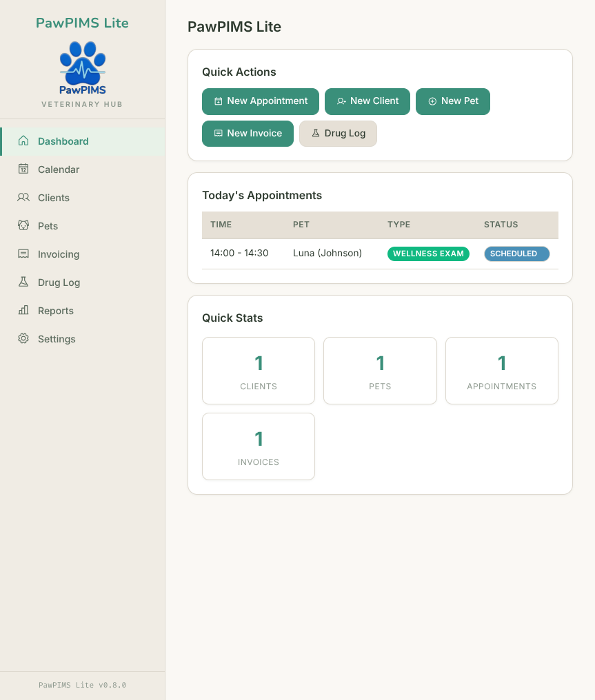Add a New Client
The width and height of the screenshot is (595, 700).
tap(367, 101)
